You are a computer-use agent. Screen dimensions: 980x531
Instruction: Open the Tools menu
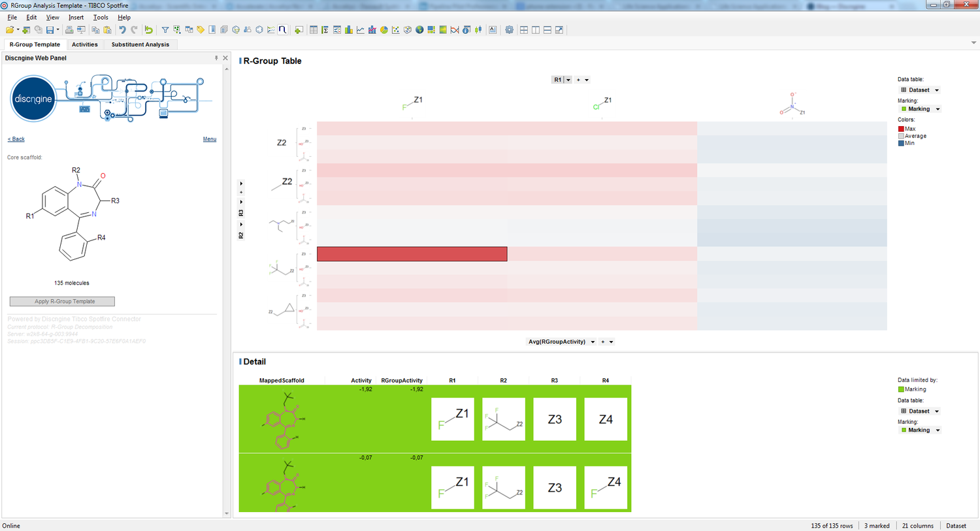pyautogui.click(x=101, y=18)
